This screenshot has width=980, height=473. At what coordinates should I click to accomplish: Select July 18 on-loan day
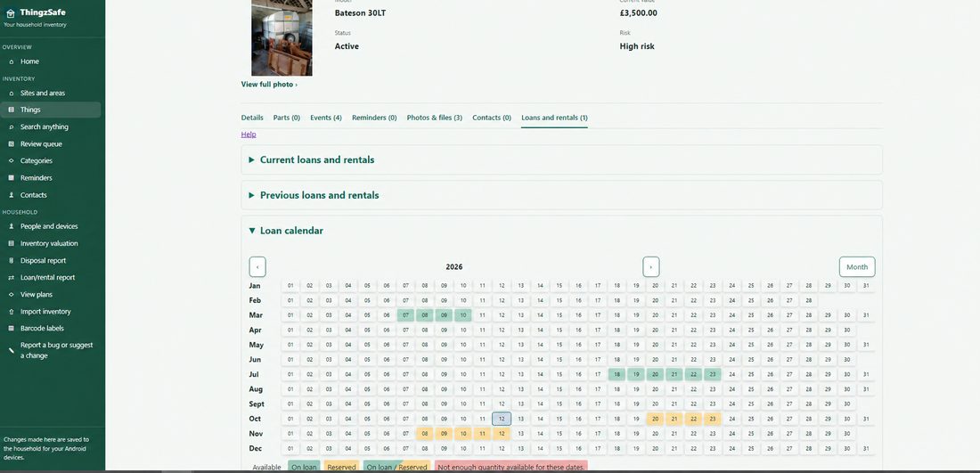[617, 374]
